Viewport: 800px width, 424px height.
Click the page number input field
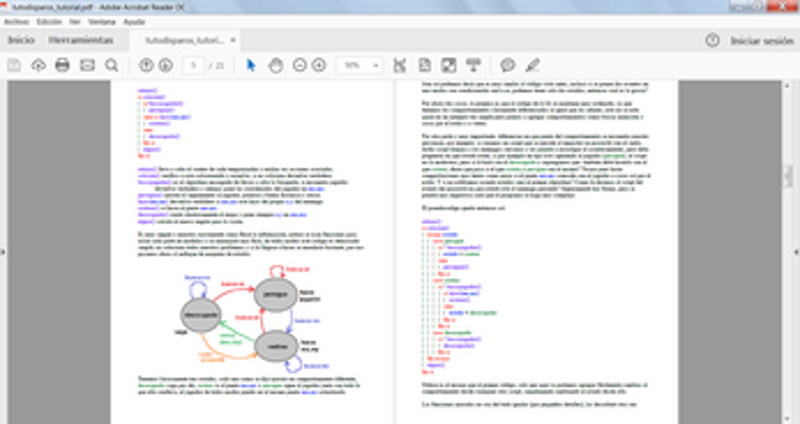point(193,65)
